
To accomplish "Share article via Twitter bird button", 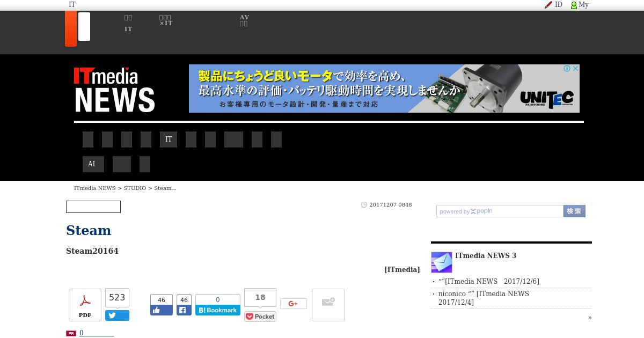I will (117, 315).
